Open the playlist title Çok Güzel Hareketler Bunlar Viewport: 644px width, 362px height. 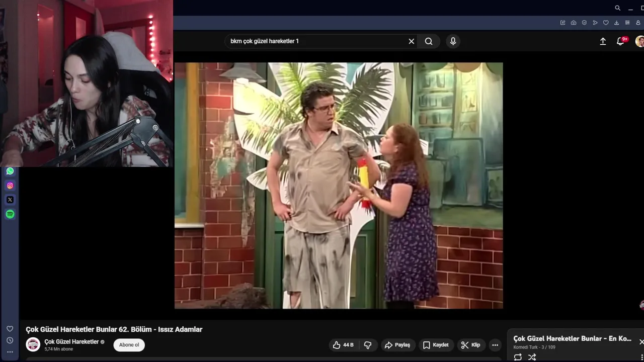(572, 339)
